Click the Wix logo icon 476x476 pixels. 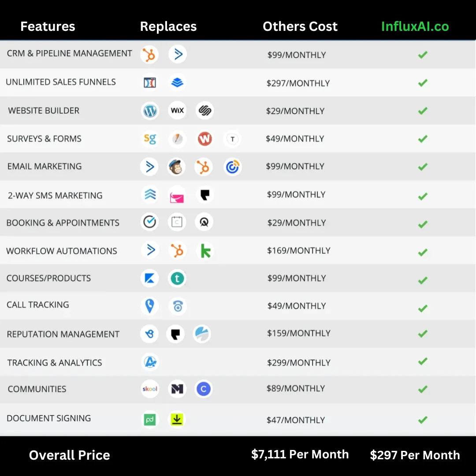(x=177, y=111)
